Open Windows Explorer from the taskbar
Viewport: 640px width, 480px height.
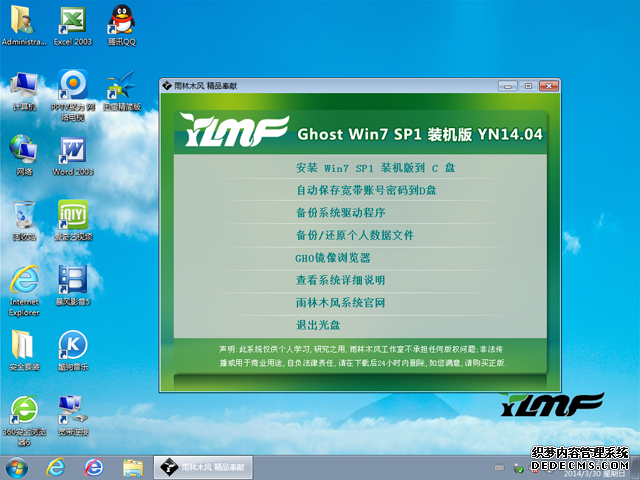[x=133, y=468]
